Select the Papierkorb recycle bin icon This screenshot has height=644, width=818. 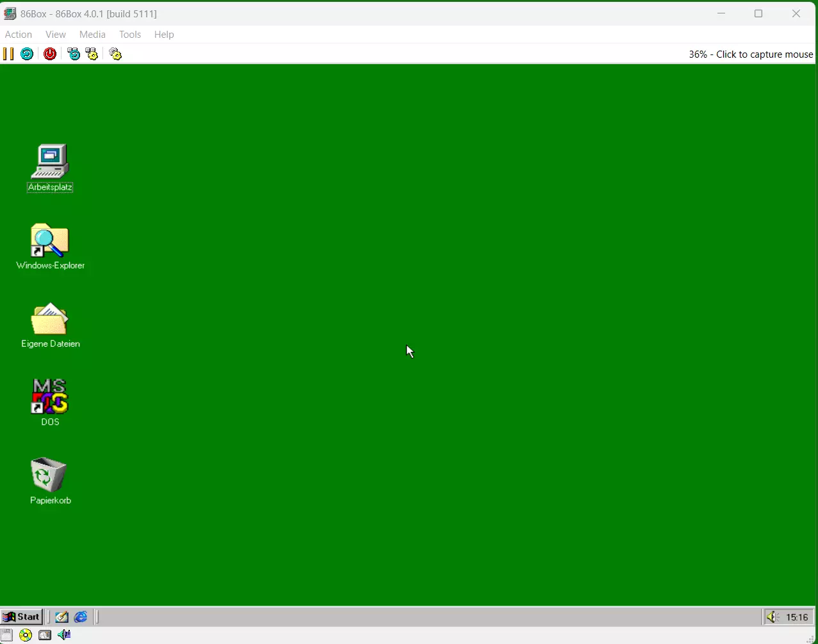(50, 474)
